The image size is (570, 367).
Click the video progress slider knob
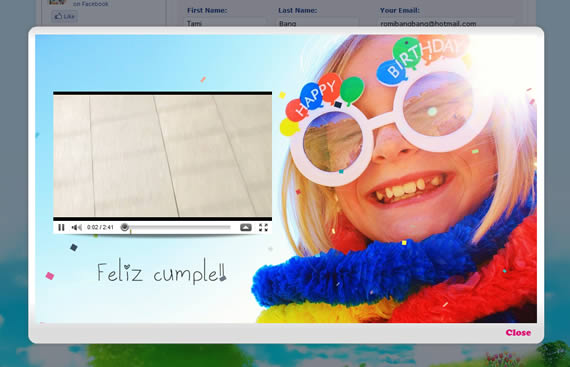[125, 227]
